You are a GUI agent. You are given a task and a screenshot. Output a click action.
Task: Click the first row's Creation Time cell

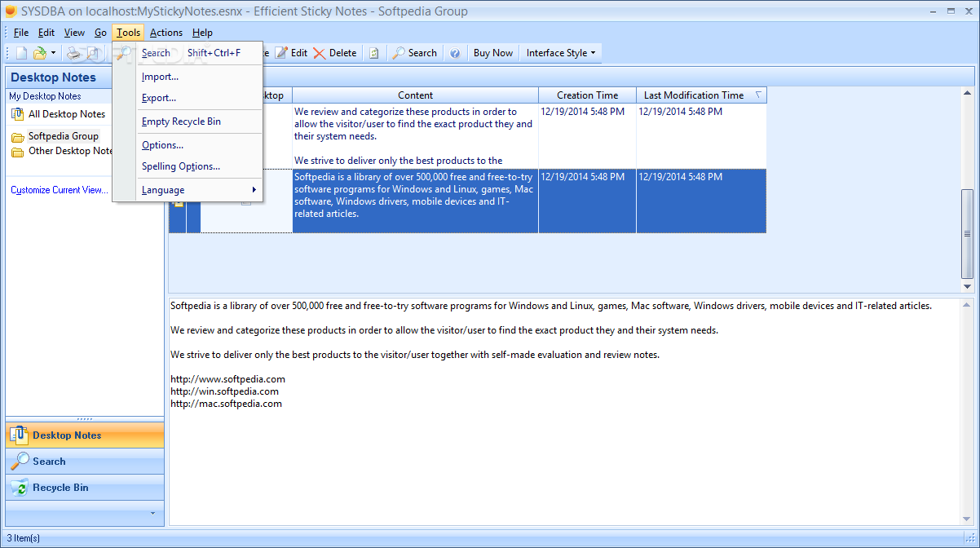[x=587, y=136]
